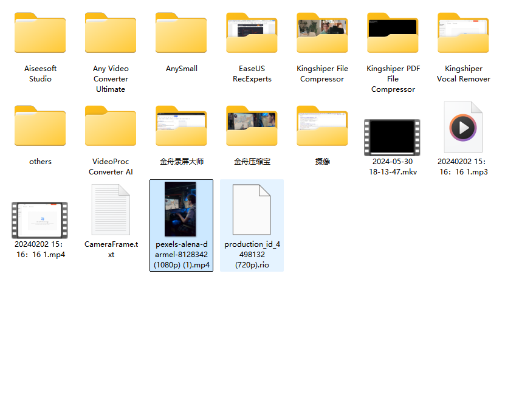Viewport: 505px width, 420px height.
Task: Click the '摄像' folder name text
Action: point(323,161)
